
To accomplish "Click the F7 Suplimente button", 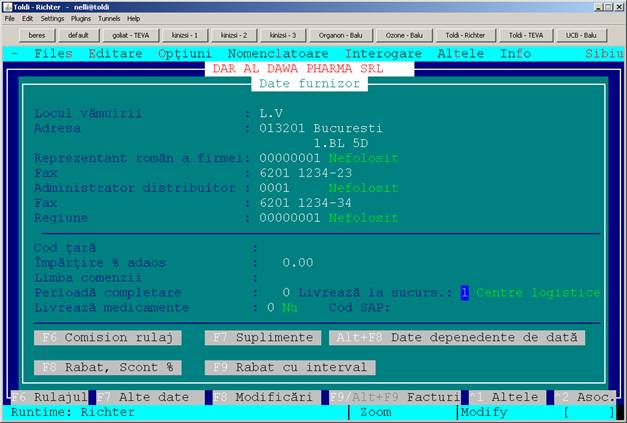I will [263, 337].
